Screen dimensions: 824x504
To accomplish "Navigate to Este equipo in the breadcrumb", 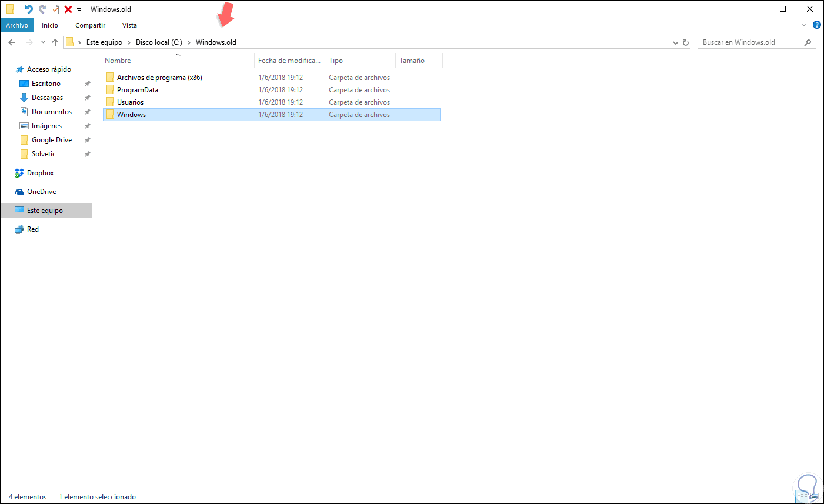I will [104, 42].
